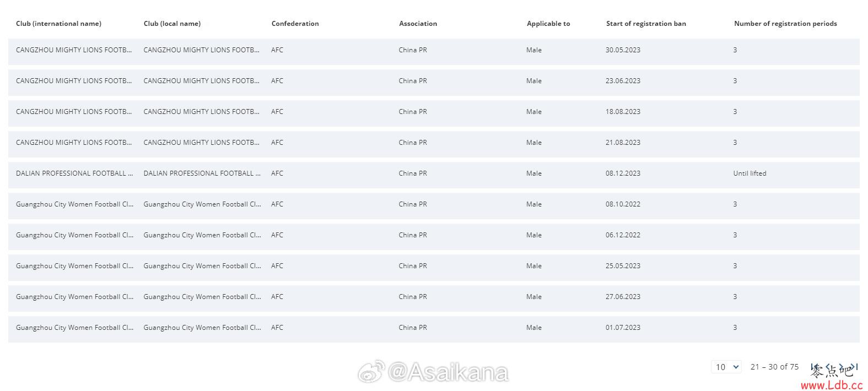Select the Guangzhou City row dated 01.07.2023
Viewport: 868px width, 391px height.
click(434, 328)
